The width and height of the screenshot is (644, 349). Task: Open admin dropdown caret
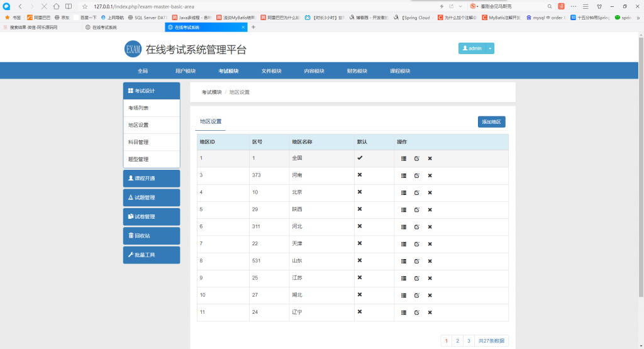[x=490, y=48]
